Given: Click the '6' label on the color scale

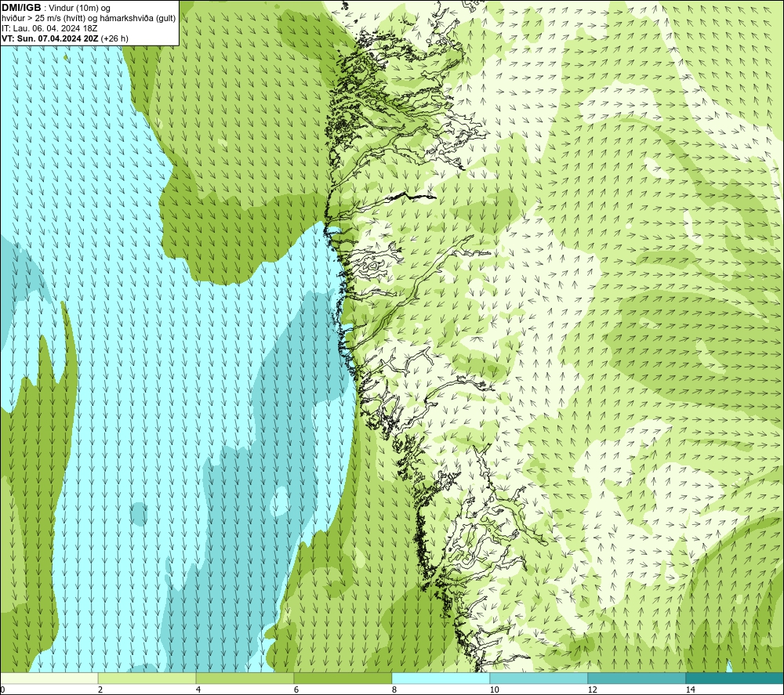Looking at the screenshot, I should click(296, 690).
